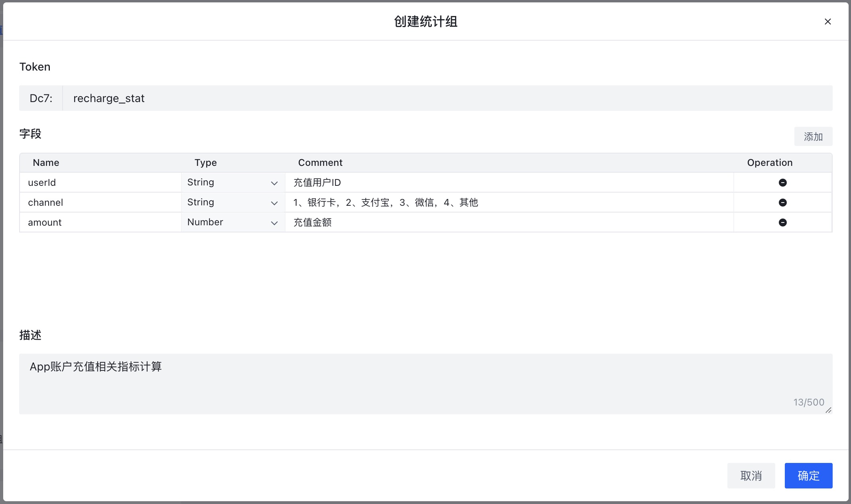This screenshot has width=851, height=504.
Task: Click the channel comment with 银行卡 options
Action: point(509,203)
